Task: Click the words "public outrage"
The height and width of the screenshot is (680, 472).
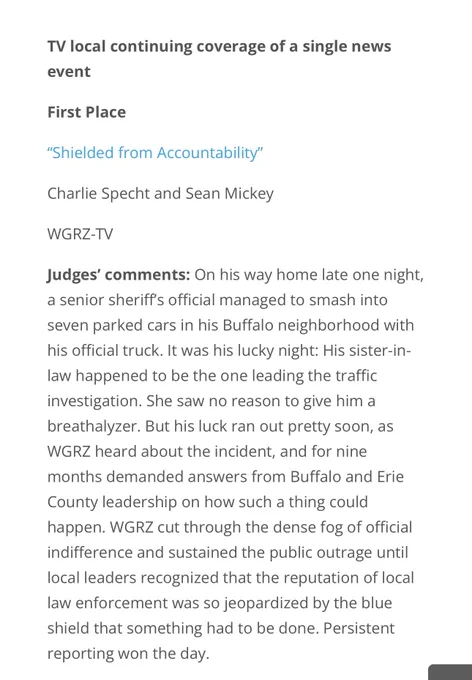Action: (x=321, y=553)
